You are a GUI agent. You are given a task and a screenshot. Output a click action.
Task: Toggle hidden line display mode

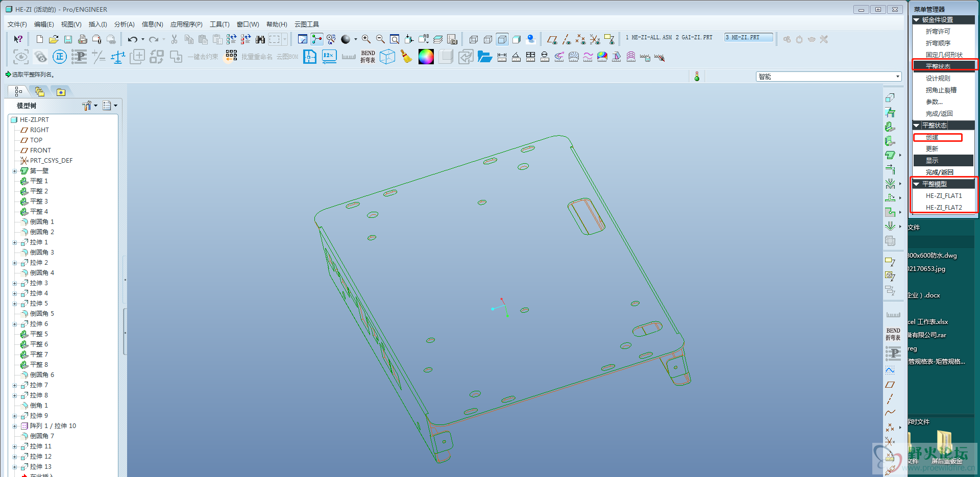point(488,39)
